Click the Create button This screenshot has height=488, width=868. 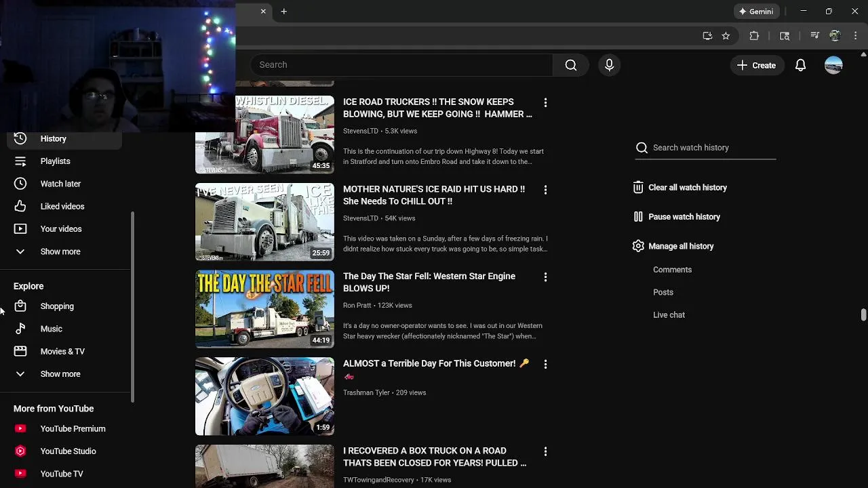click(x=756, y=65)
